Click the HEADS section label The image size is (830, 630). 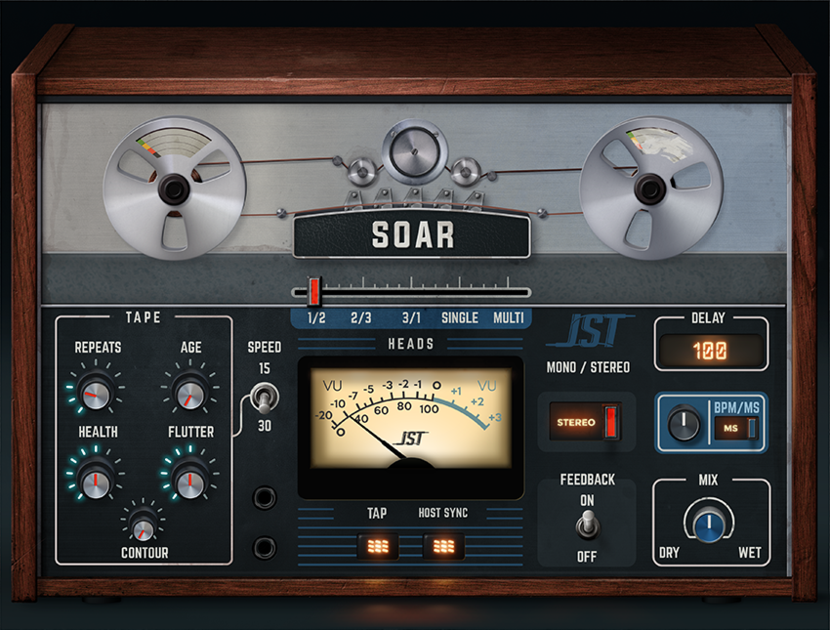[411, 344]
